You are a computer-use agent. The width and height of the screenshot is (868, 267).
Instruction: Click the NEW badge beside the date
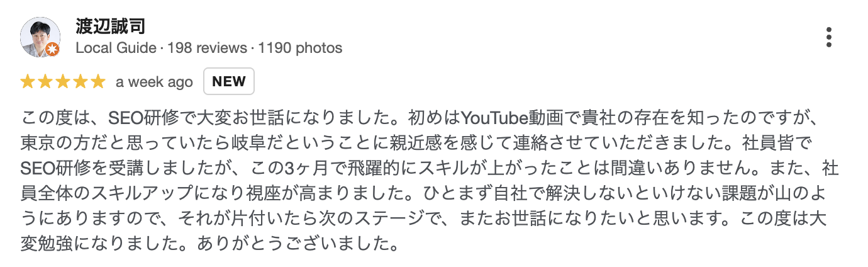229,81
